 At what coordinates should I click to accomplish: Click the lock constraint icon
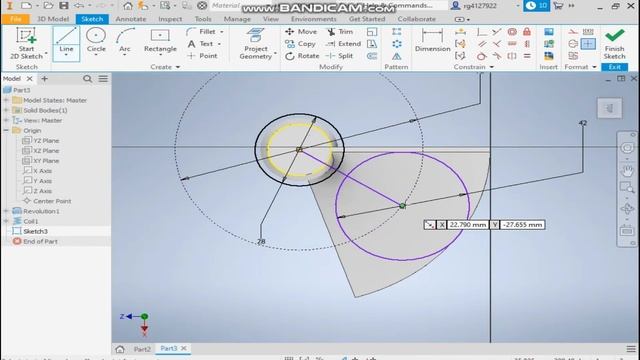pos(527,31)
